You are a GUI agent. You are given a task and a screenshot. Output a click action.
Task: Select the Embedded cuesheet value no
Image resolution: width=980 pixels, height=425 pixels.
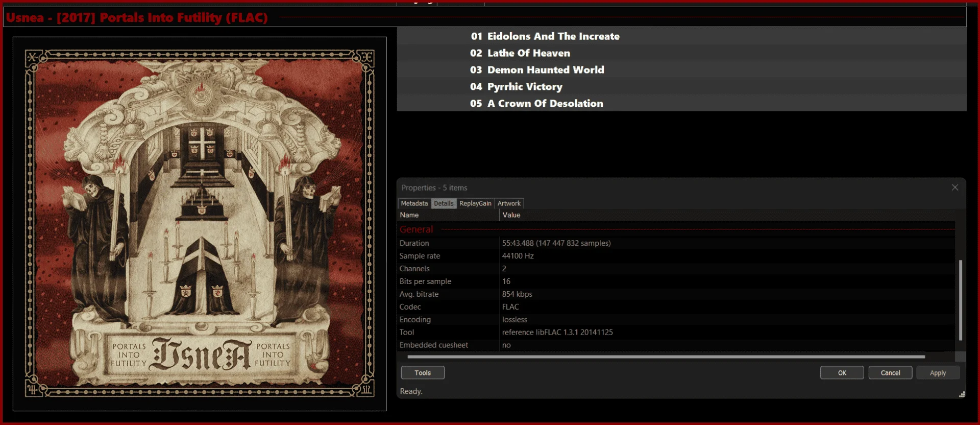click(x=506, y=345)
